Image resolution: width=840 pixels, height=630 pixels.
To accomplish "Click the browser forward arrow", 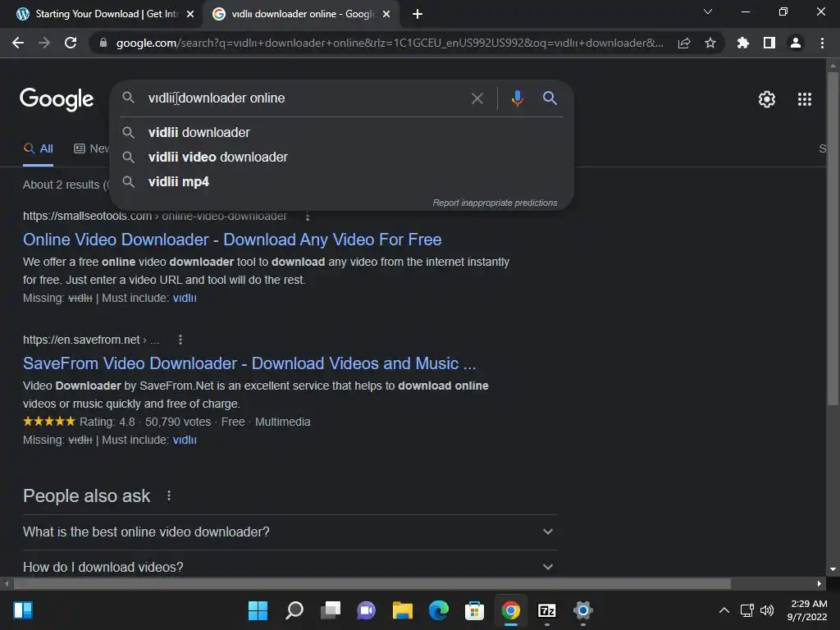I will 44,43.
